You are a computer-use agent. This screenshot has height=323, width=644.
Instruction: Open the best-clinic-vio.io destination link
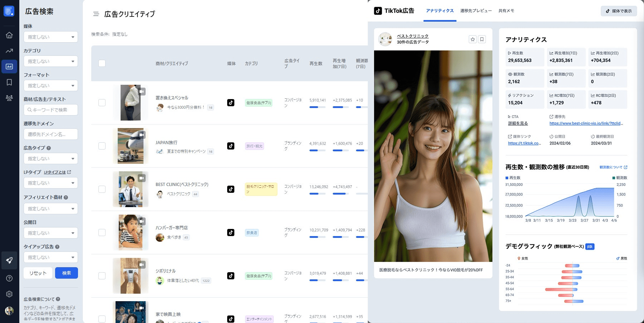pyautogui.click(x=586, y=123)
